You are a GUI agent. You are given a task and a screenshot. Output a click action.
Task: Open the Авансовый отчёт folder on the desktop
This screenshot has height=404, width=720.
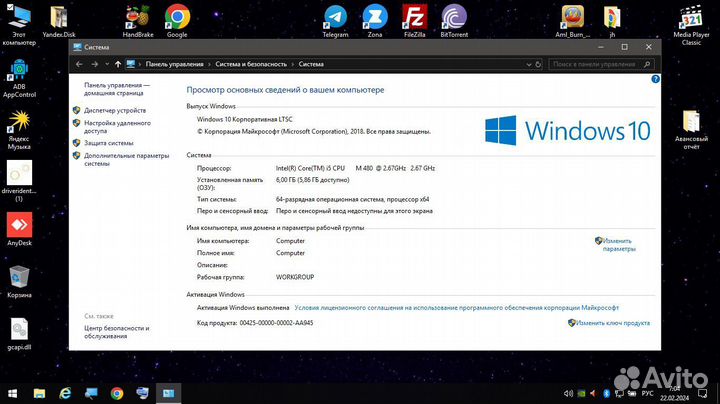coord(691,130)
